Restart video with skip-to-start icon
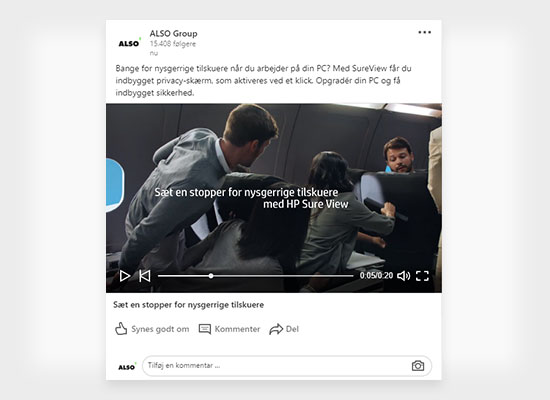The image size is (550, 400). 145,276
